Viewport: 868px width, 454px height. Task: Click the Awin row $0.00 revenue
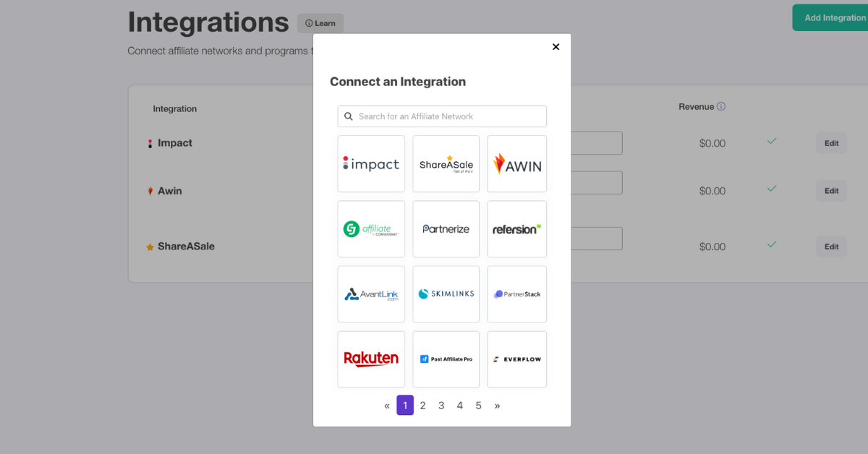(712, 192)
